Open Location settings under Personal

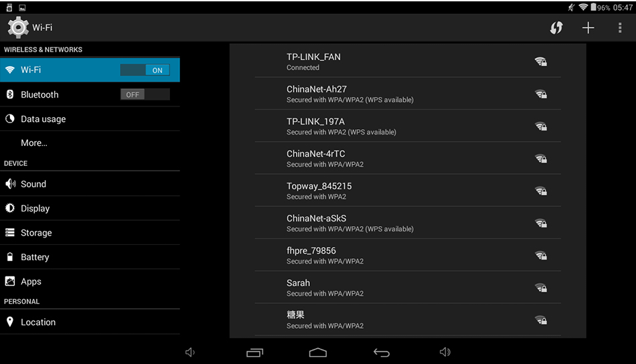tap(38, 322)
